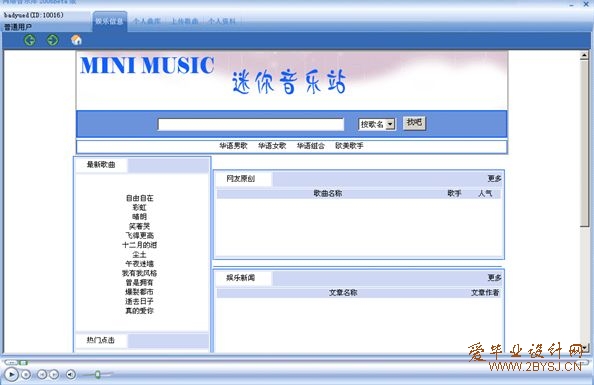Expand the 按歌名 search type dropdown
This screenshot has width=594, height=385.
coord(377,124)
